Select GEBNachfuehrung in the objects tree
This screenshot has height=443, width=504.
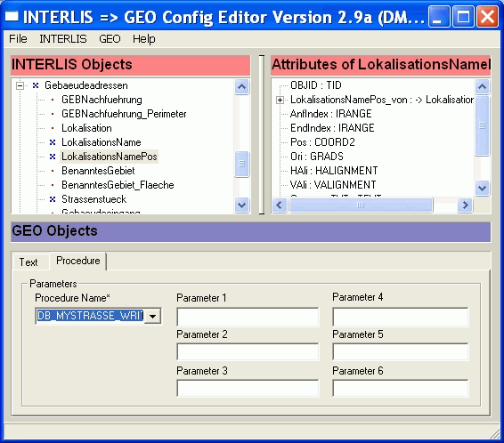102,100
